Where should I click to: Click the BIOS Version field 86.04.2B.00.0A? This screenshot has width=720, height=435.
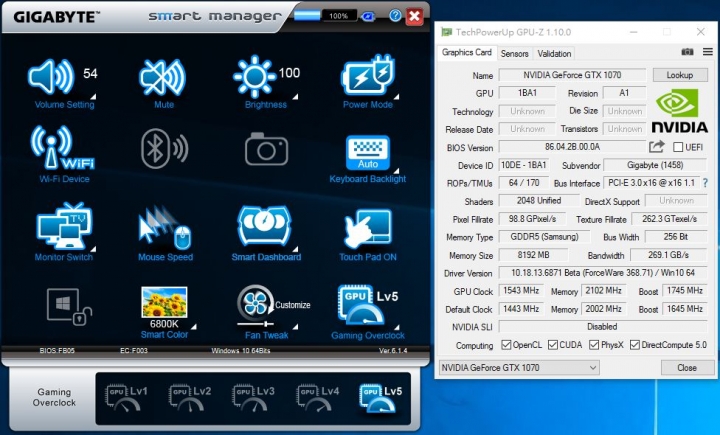572,147
